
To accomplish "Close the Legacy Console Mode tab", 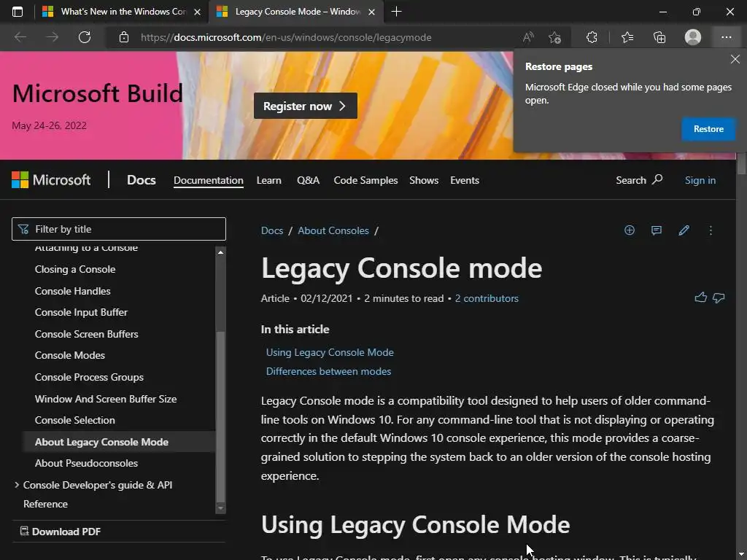I will point(371,12).
